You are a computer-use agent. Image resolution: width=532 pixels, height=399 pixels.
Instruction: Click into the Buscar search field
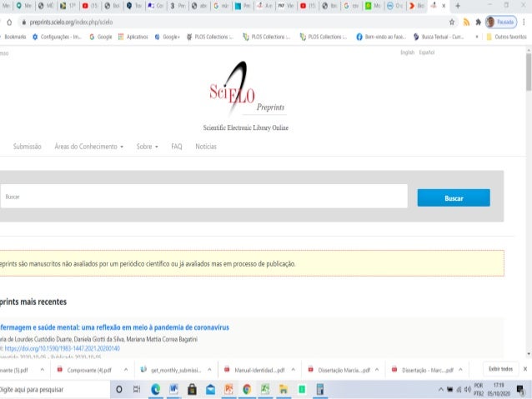[x=204, y=197]
